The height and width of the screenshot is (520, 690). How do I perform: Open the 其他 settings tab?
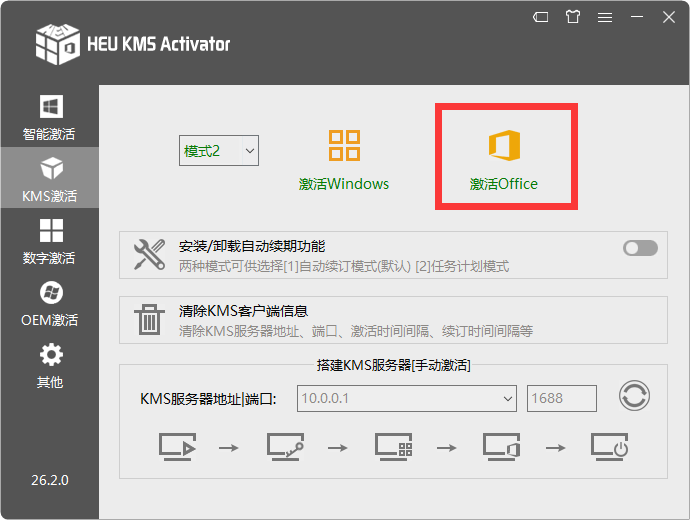click(50, 365)
